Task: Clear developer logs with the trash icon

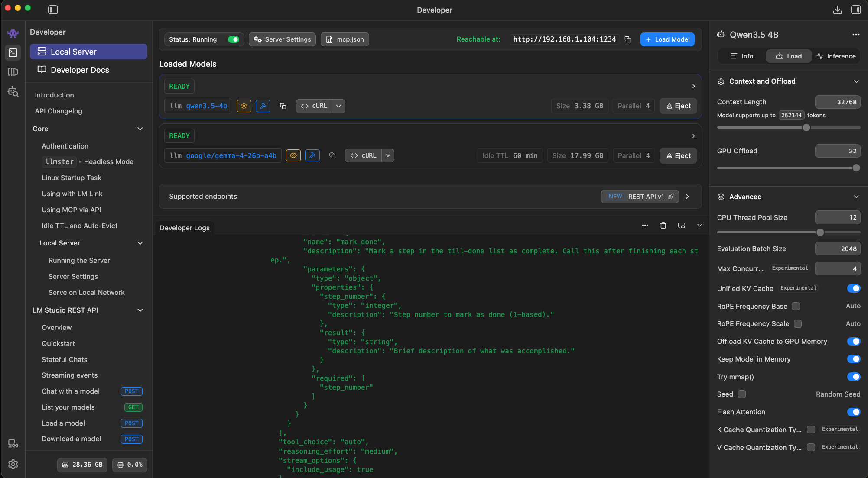Action: (x=663, y=226)
